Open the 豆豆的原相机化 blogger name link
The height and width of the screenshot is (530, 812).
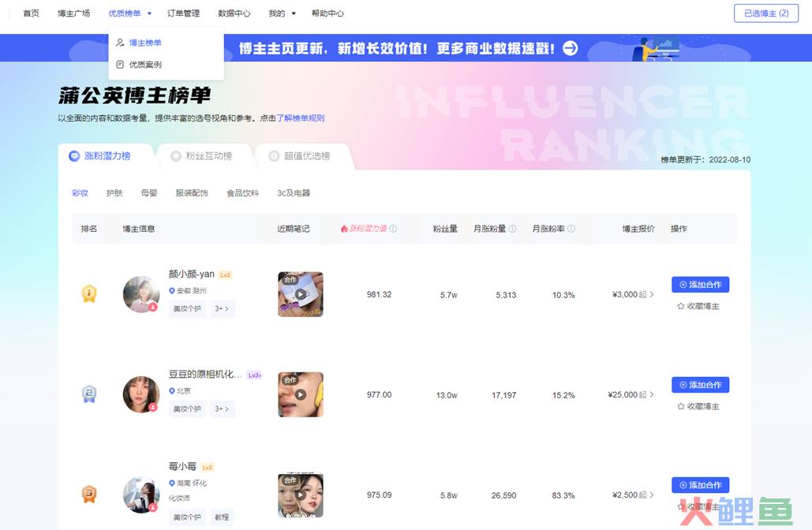pyautogui.click(x=205, y=375)
